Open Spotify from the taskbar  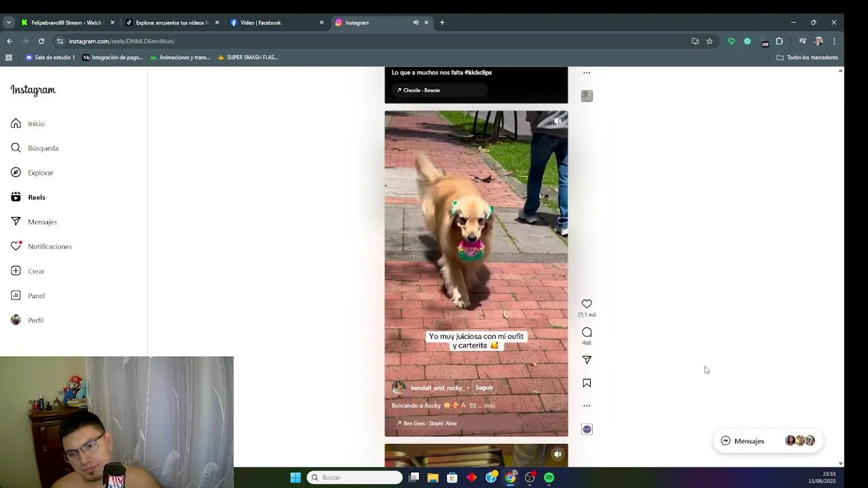click(x=549, y=477)
